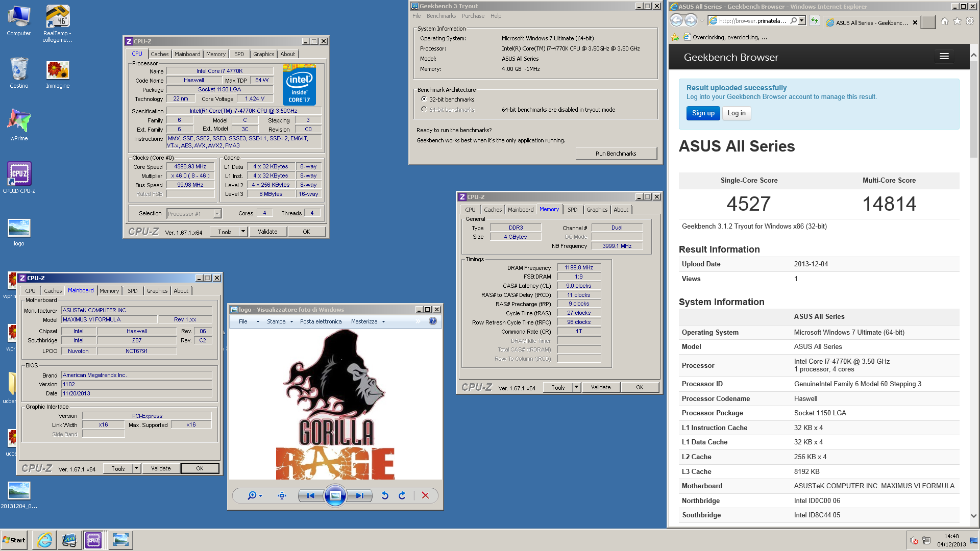Open the RealTemp shortcut on desktop
The image size is (980, 551).
[x=57, y=23]
